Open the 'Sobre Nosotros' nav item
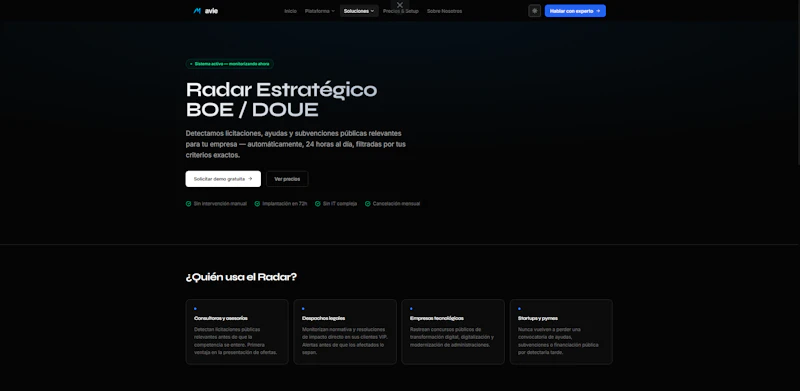Image resolution: width=800 pixels, height=391 pixels. pos(444,11)
